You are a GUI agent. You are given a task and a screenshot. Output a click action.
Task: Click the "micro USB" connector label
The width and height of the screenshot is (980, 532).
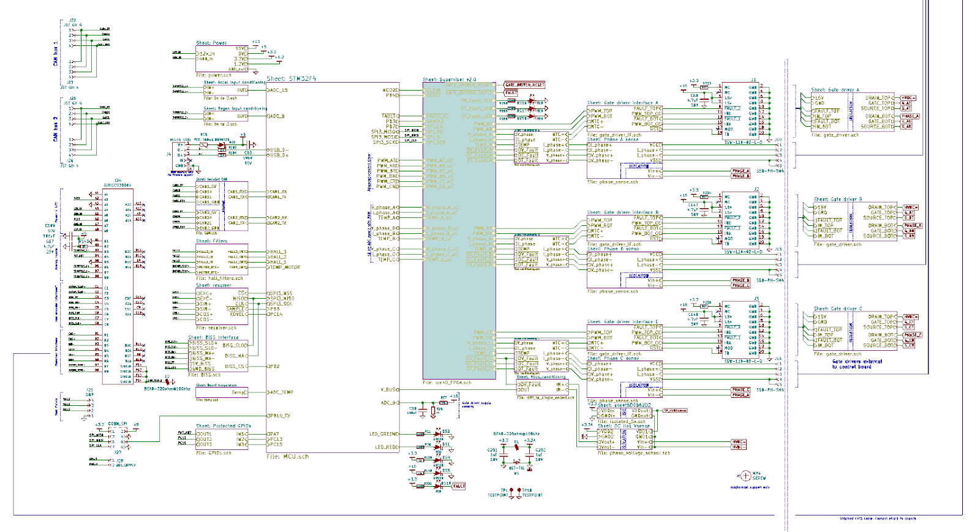tap(180, 140)
